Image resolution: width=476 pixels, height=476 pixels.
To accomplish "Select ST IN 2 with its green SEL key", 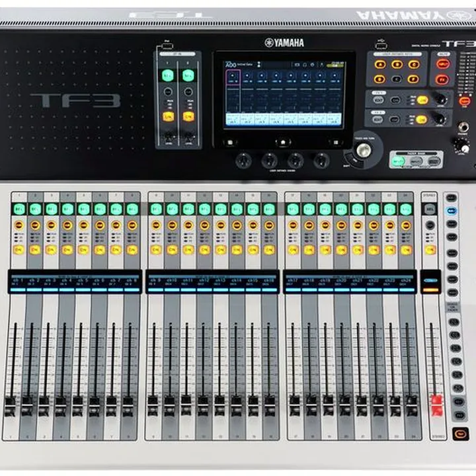I will pos(188,75).
